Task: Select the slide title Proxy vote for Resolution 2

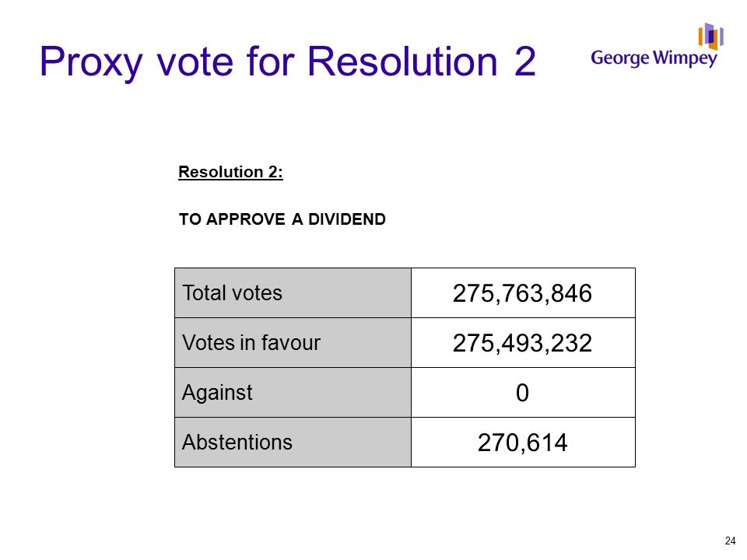Action: point(288,61)
